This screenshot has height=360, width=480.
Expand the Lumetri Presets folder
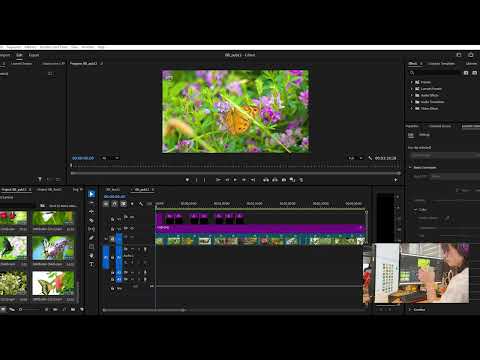point(412,88)
